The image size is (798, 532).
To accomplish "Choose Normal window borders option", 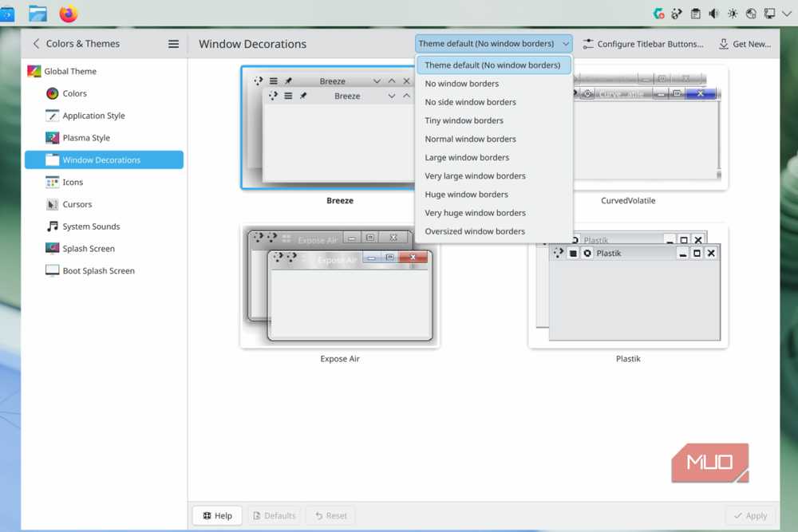I will click(494, 139).
